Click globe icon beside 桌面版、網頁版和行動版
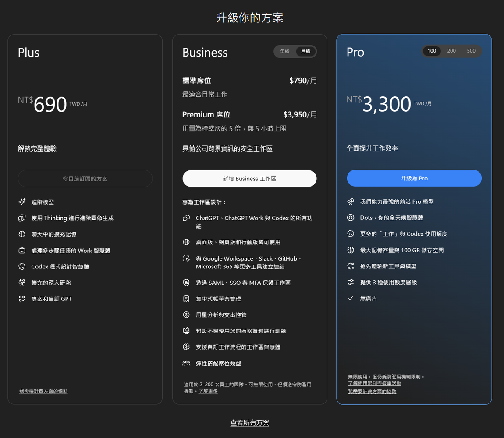This screenshot has width=504, height=438. [x=186, y=242]
